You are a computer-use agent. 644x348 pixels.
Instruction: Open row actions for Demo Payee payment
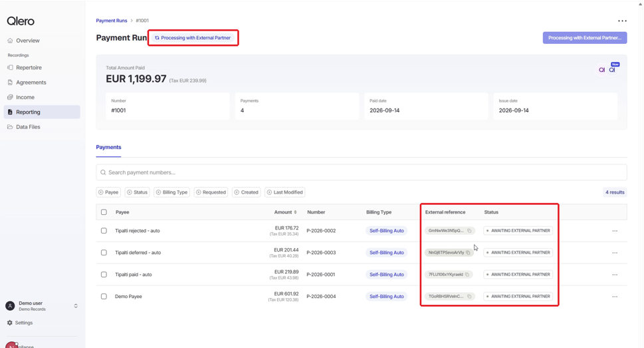tap(615, 297)
